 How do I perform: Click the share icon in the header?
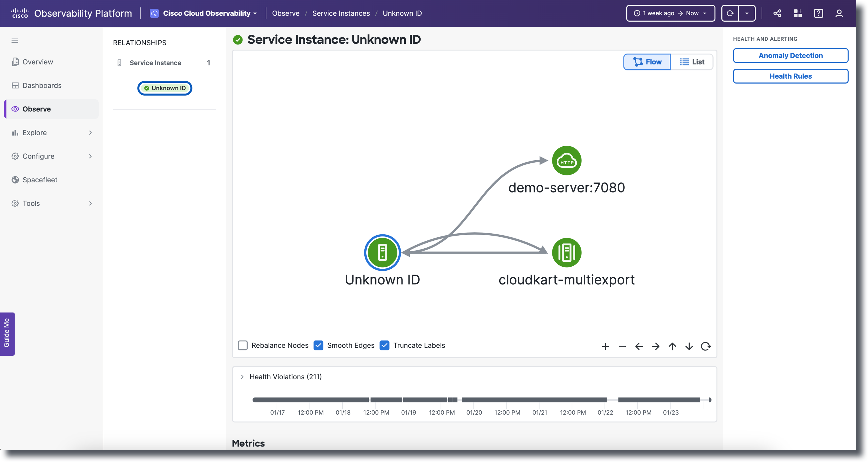777,13
